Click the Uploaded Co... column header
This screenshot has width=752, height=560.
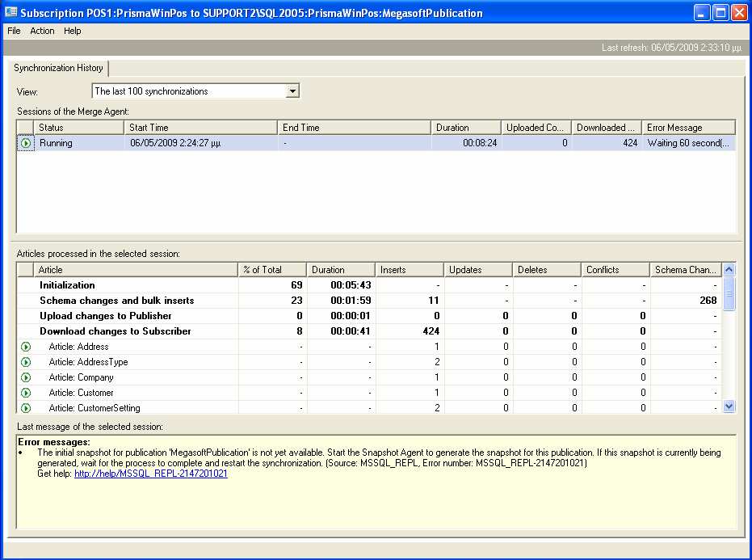(536, 128)
